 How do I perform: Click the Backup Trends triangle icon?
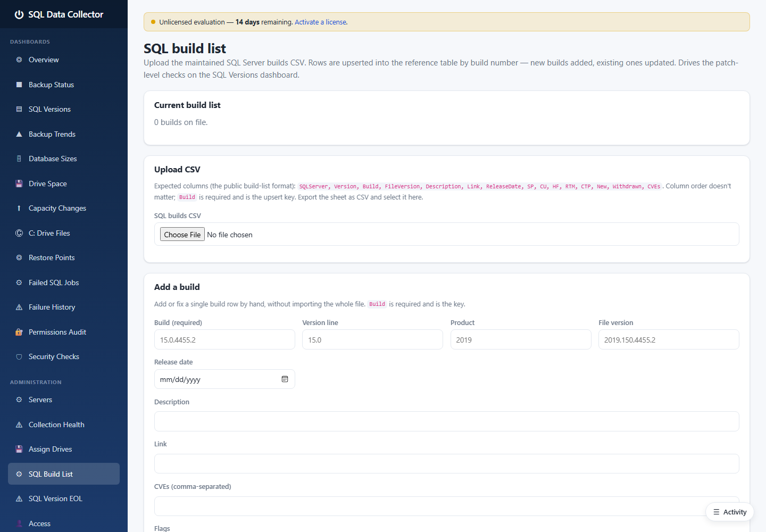[x=19, y=134]
